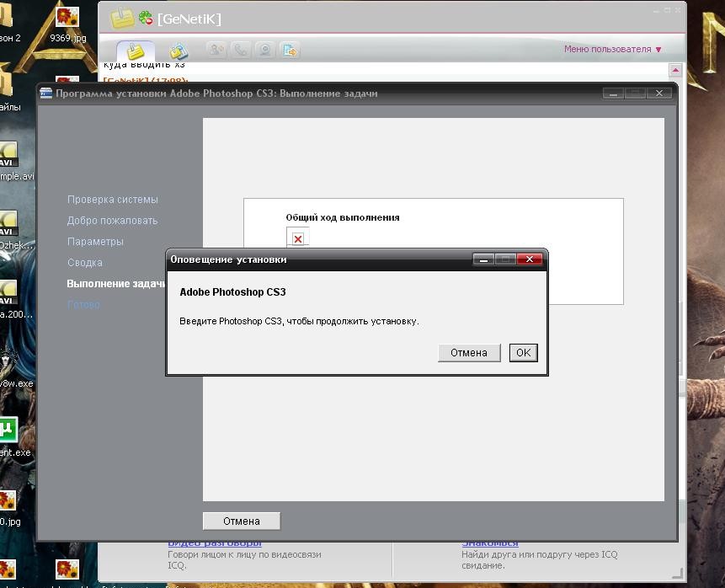The width and height of the screenshot is (725, 588).
Task: Click the Выполнение задачи step in the installer sidebar
Action: [116, 283]
